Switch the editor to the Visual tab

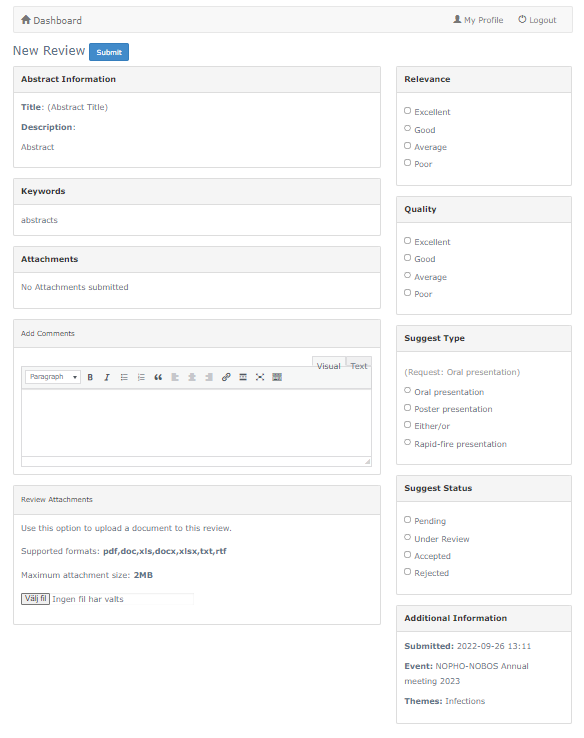click(328, 364)
